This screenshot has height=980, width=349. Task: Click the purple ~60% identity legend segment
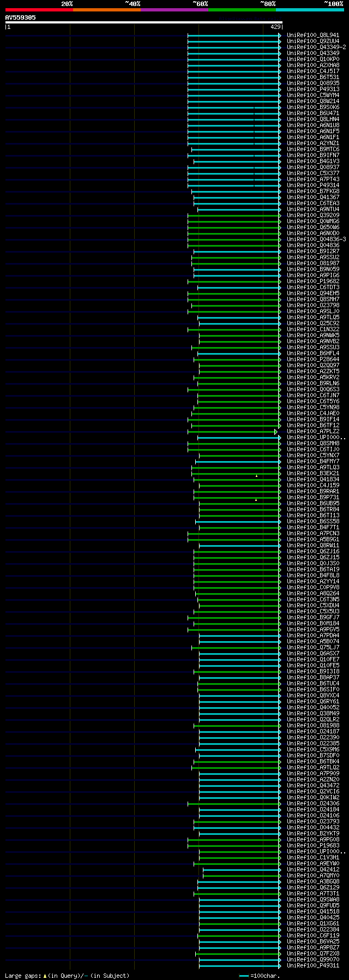174,10
